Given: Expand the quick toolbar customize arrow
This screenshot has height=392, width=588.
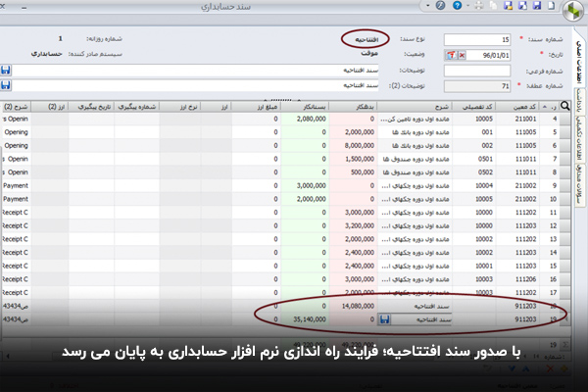Looking at the screenshot, I should pos(427,6).
